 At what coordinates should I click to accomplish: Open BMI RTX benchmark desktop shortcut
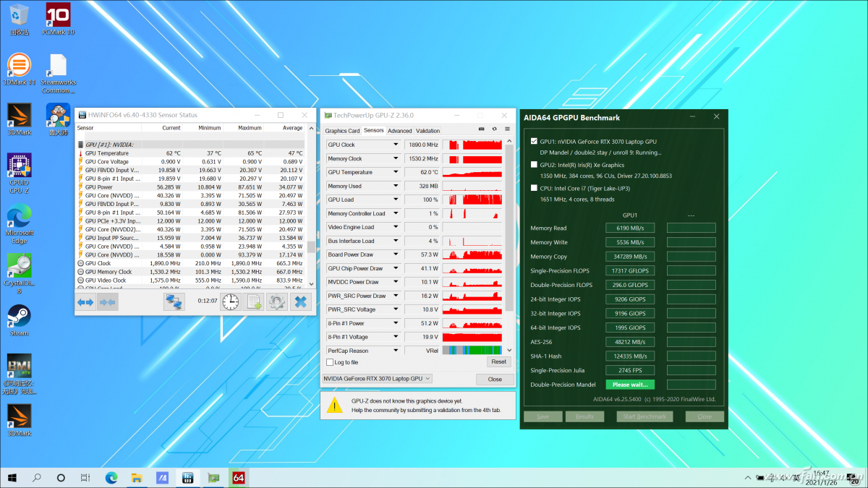pyautogui.click(x=19, y=374)
